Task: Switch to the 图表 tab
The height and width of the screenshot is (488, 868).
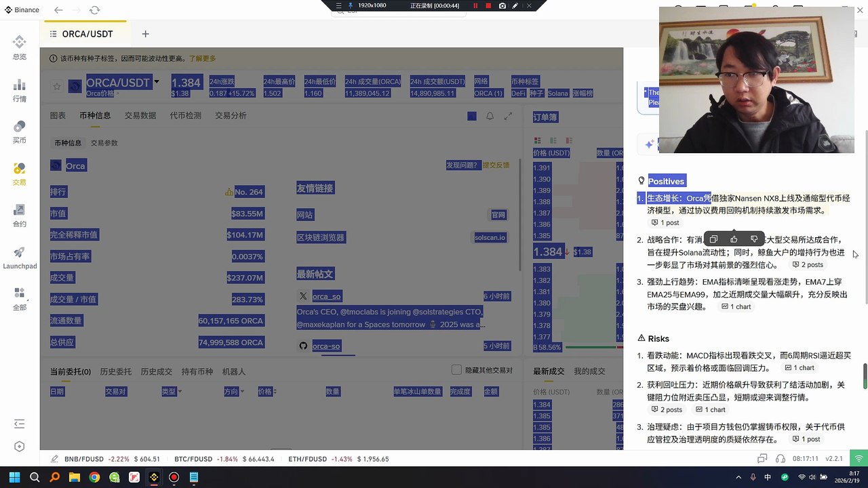Action: coord(58,116)
